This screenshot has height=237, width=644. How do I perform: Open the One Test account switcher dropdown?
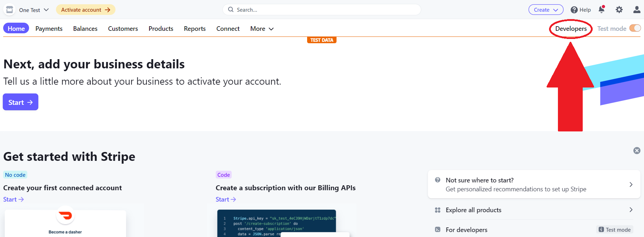click(x=34, y=10)
